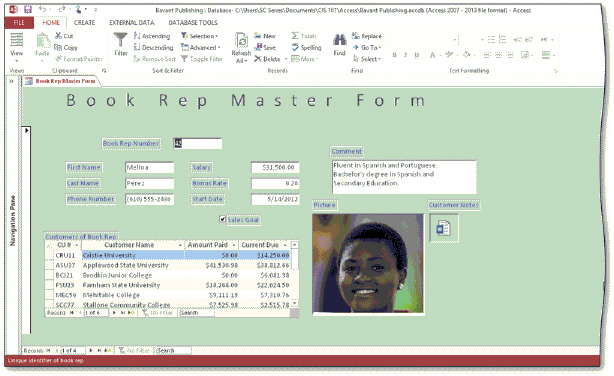Viewport: 614px width, 376px height.
Task: Click the Copy icon in the Clipboard group
Action: click(x=58, y=47)
